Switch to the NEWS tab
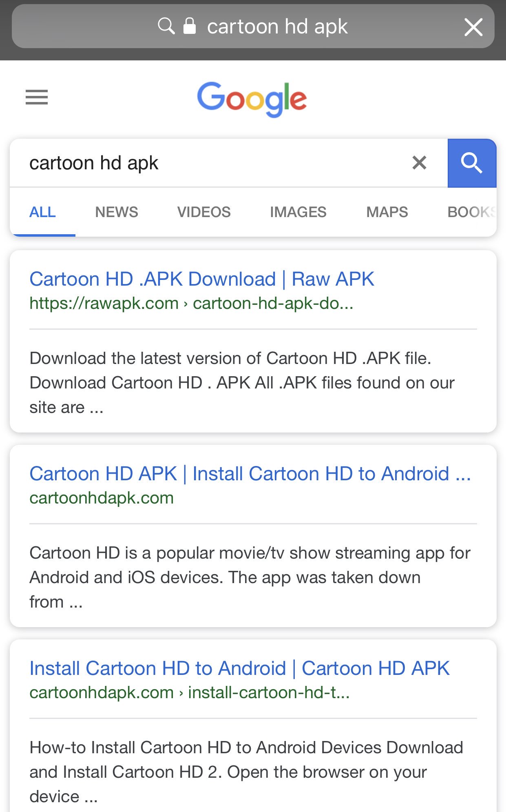 coord(117,212)
